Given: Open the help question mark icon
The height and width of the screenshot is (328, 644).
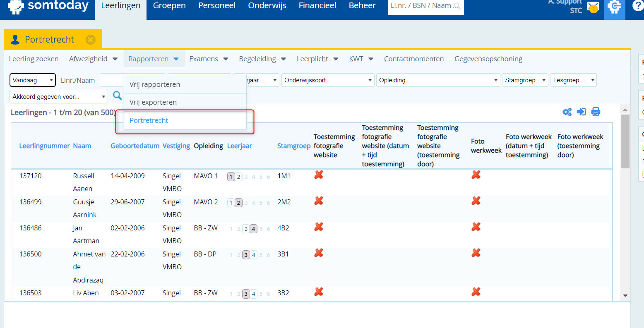Looking at the screenshot, I should [x=638, y=6].
